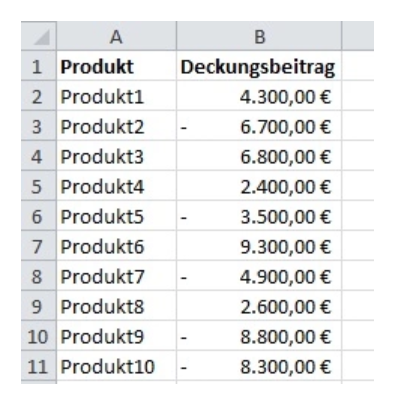Click the Produkt header cell
Screen dimensions: 397x396
116,66
